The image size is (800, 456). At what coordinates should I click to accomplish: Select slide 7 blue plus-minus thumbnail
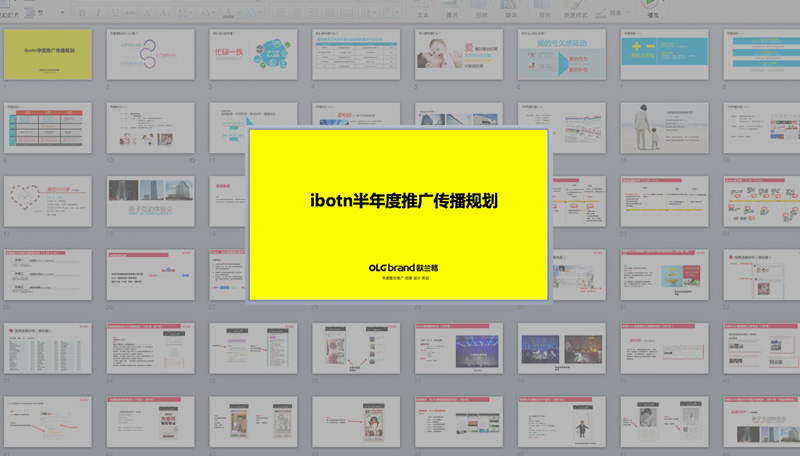[x=664, y=54]
